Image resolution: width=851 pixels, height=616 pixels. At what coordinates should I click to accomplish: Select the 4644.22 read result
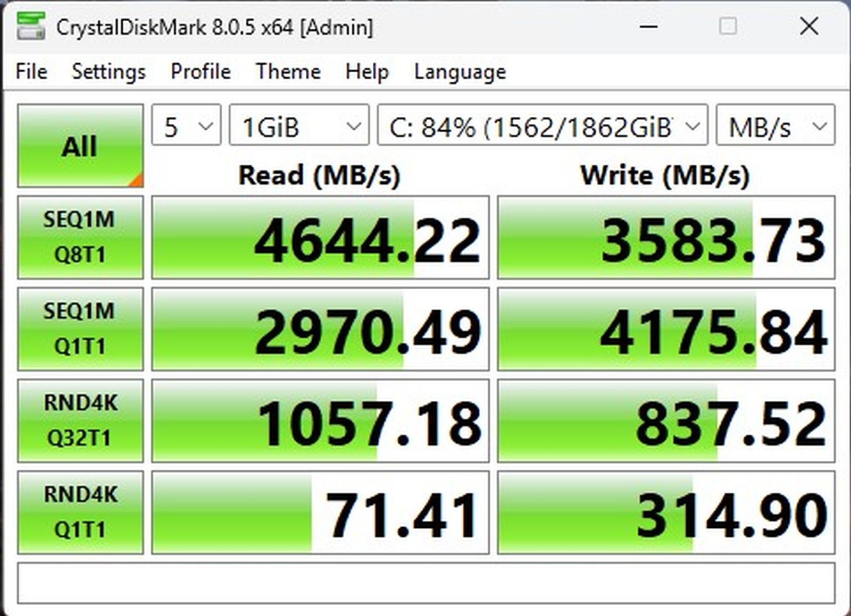(x=320, y=237)
